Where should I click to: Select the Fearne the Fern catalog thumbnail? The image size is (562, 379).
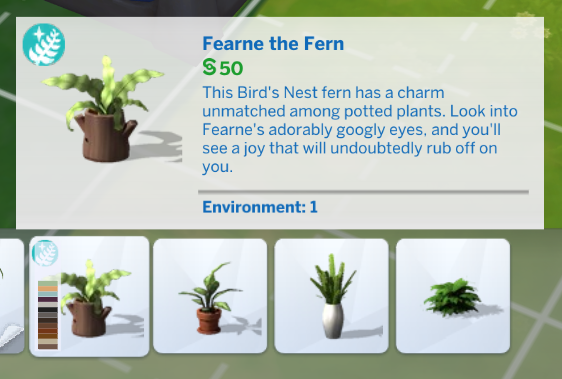[89, 296]
